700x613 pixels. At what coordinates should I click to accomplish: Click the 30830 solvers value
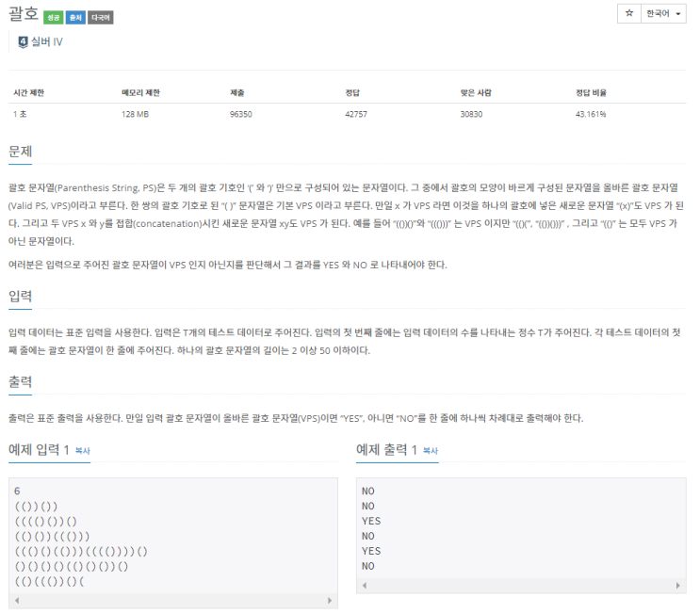coord(471,114)
